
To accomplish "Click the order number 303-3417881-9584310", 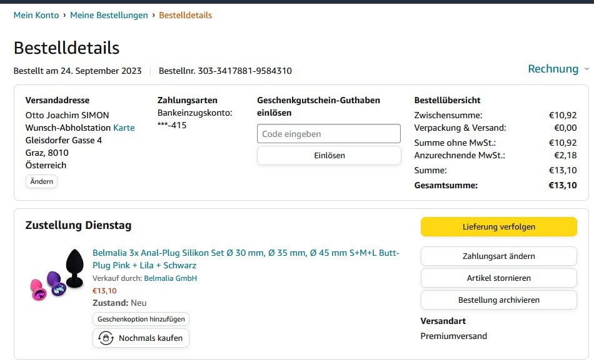I will [244, 71].
